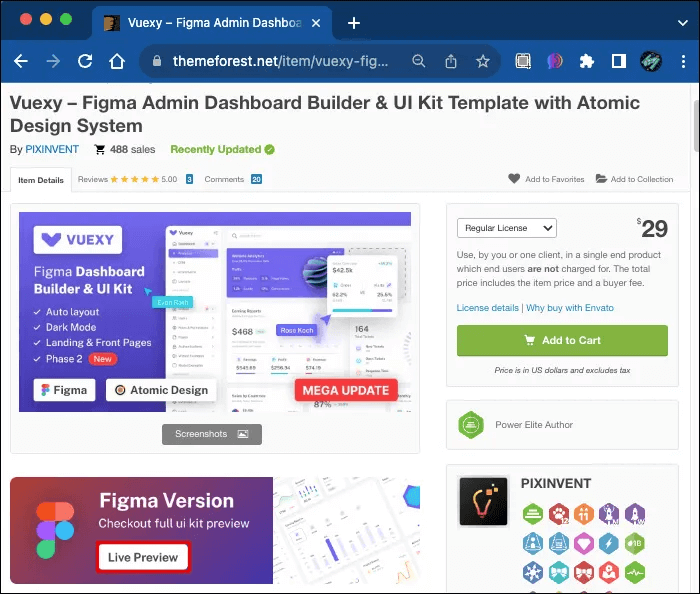Viewport: 700px width, 594px height.
Task: Click the green 1B author badge
Action: point(634,543)
